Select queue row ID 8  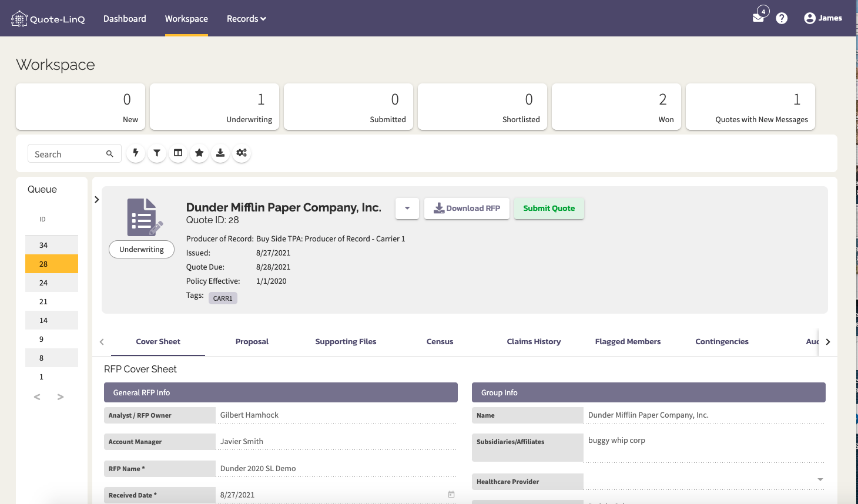pos(52,358)
